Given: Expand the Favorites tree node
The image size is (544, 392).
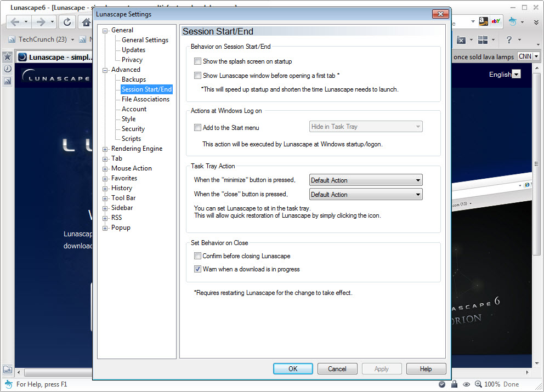Looking at the screenshot, I should click(x=105, y=179).
